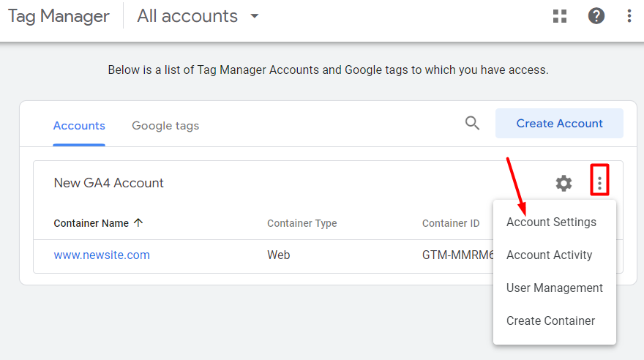Click the Tag Manager Accounts description text

328,70
